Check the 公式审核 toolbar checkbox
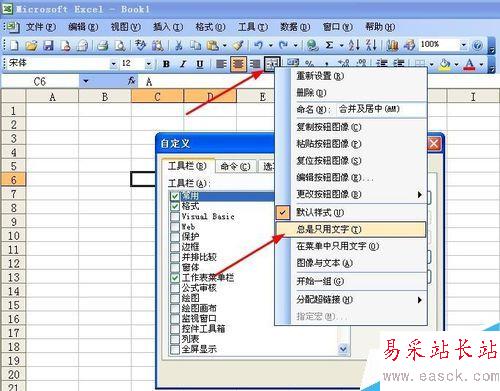The image size is (500, 391). (175, 288)
